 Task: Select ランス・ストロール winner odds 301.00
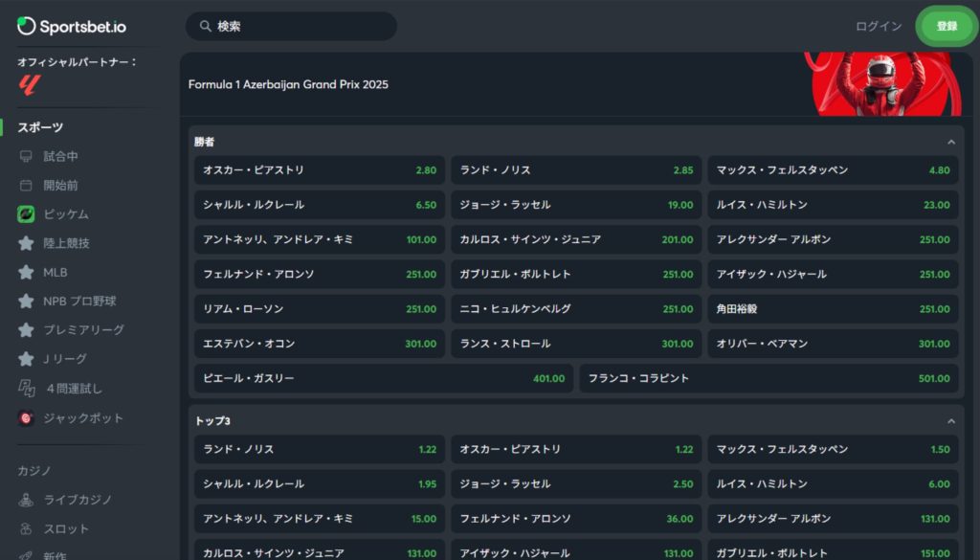click(576, 344)
